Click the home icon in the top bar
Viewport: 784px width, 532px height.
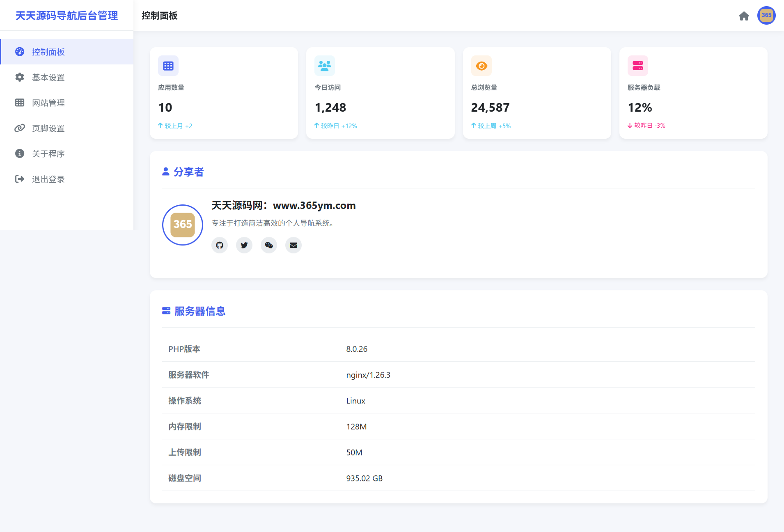pos(744,16)
